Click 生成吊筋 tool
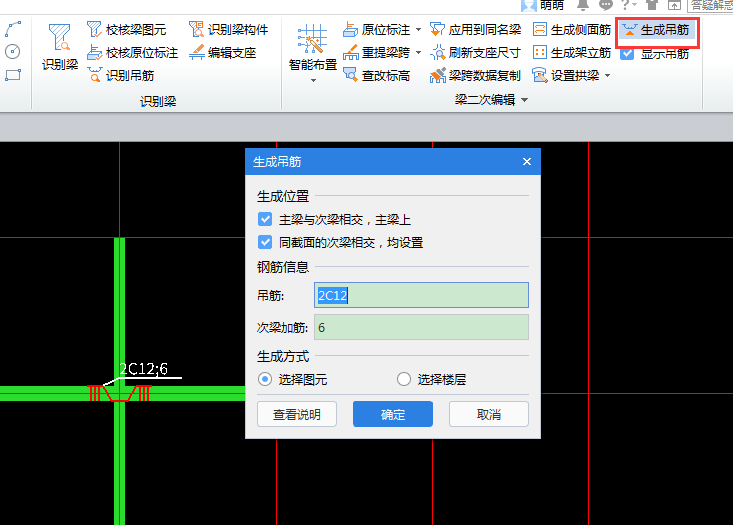This screenshot has width=733, height=525. [x=656, y=29]
